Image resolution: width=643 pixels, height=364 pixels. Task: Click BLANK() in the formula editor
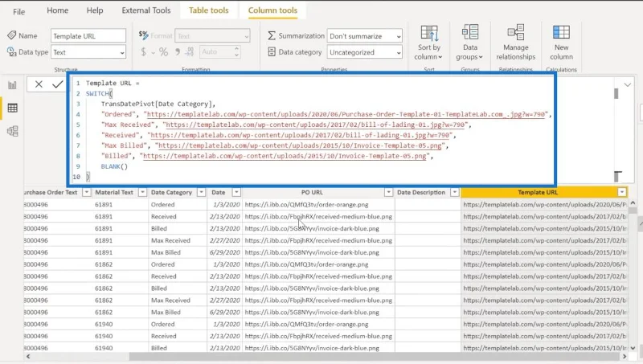click(x=114, y=166)
